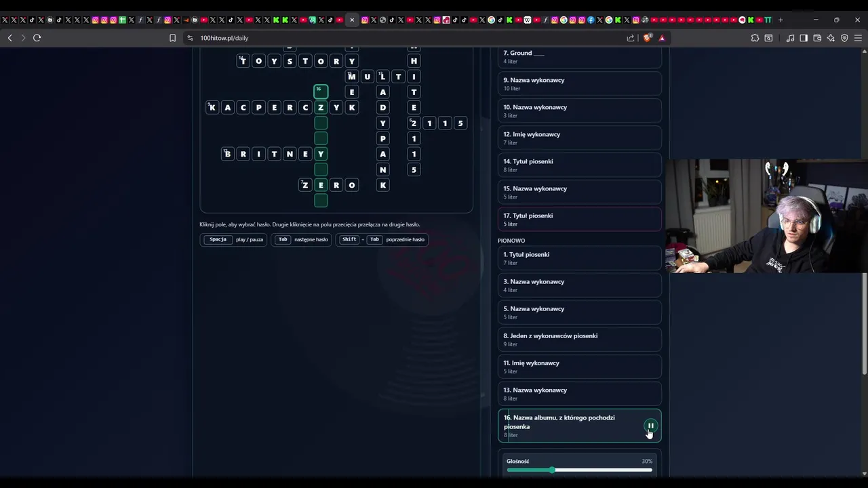
Task: Open the browser hamburger main menu
Action: tap(859, 38)
